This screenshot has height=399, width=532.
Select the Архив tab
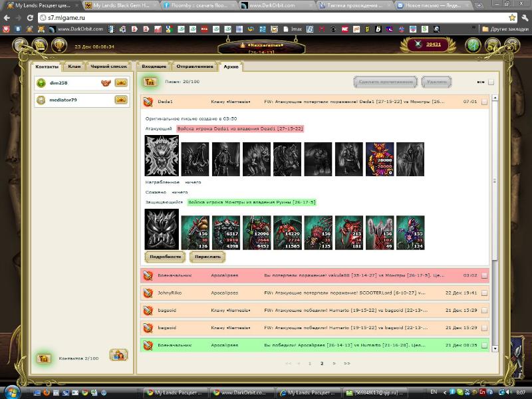point(231,66)
